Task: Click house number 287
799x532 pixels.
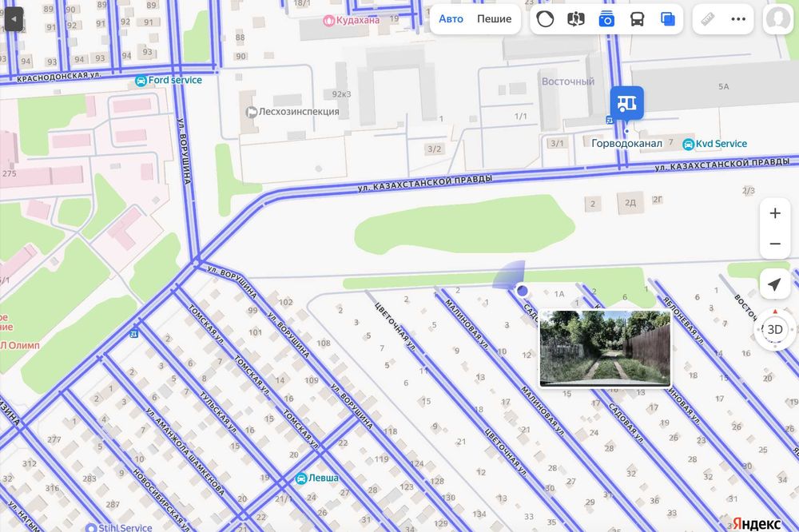Action: pyautogui.click(x=113, y=505)
